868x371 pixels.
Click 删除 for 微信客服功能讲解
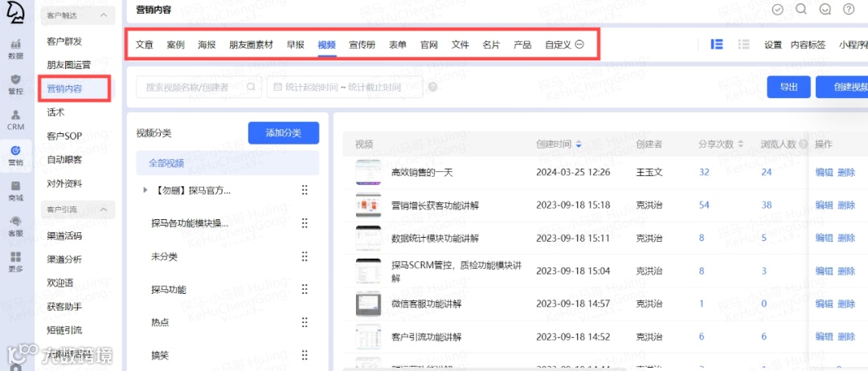[x=846, y=304]
